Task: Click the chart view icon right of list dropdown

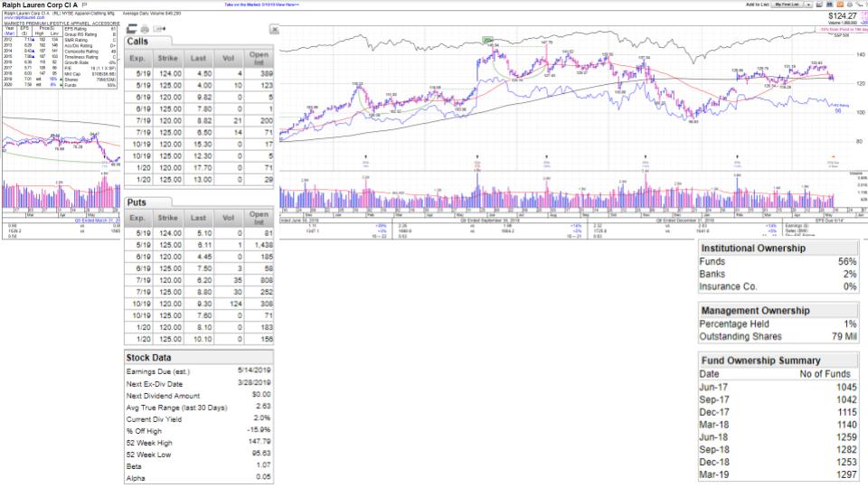Action: pos(819,5)
